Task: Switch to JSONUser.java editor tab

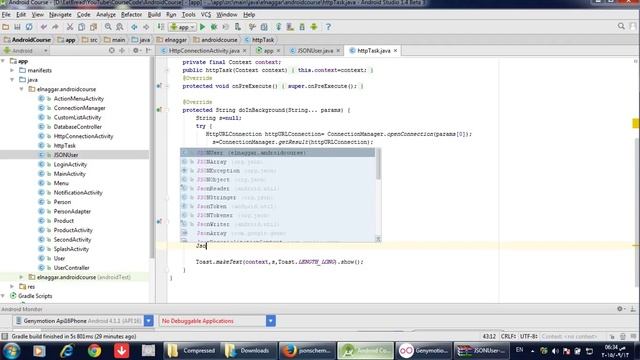Action: [x=315, y=51]
